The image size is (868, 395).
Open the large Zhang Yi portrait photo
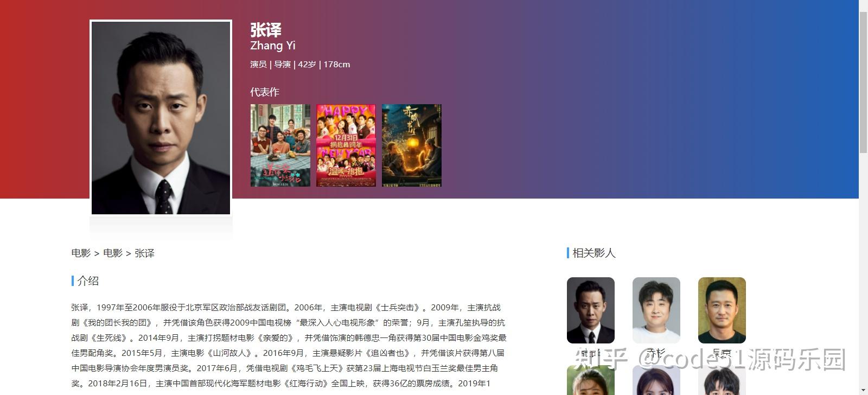coord(161,118)
